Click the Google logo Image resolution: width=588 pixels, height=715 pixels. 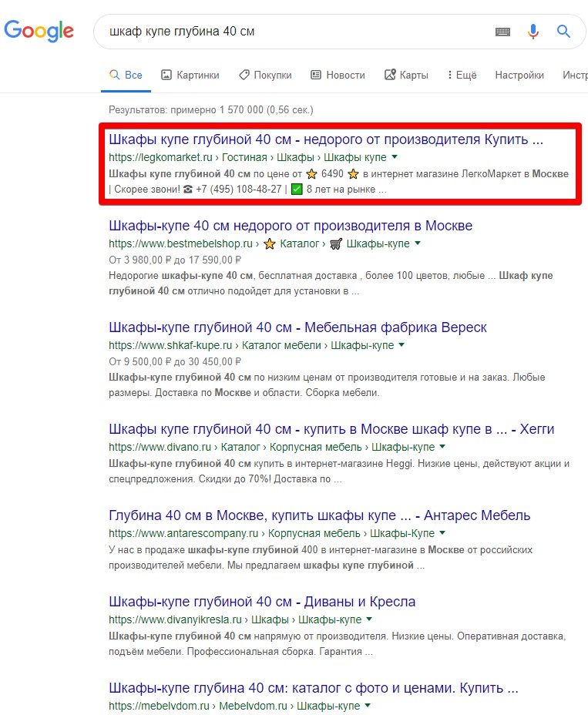39,31
